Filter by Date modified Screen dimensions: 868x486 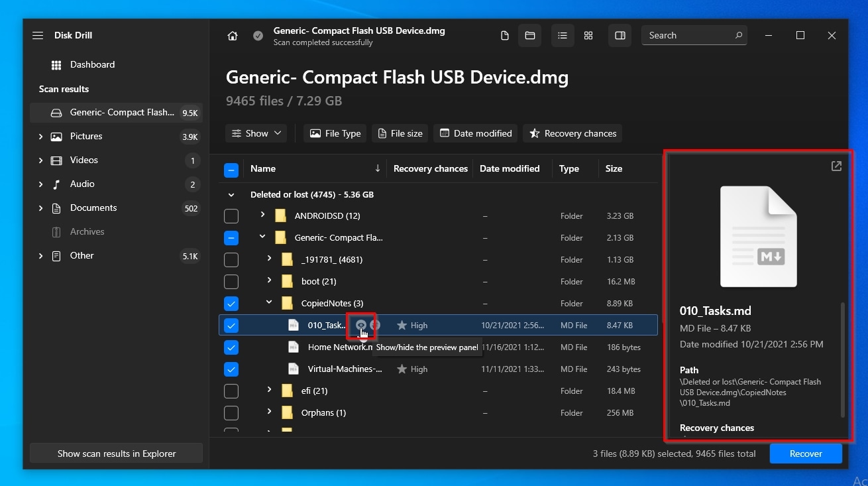476,133
